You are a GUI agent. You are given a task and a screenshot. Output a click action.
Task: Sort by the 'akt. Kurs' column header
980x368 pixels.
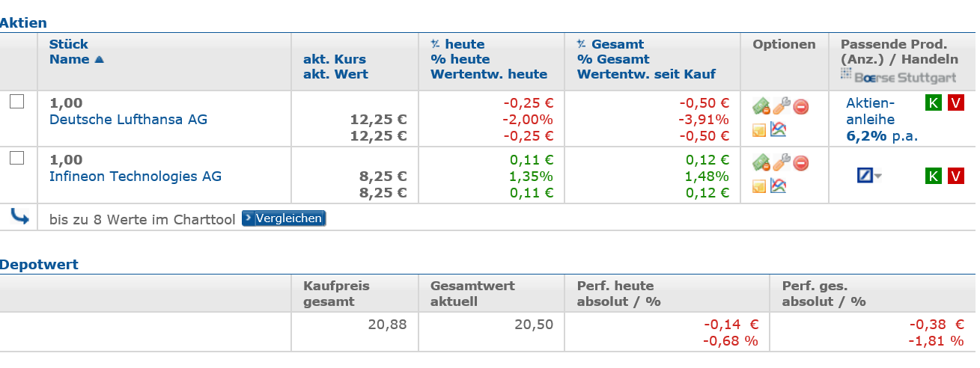334,59
